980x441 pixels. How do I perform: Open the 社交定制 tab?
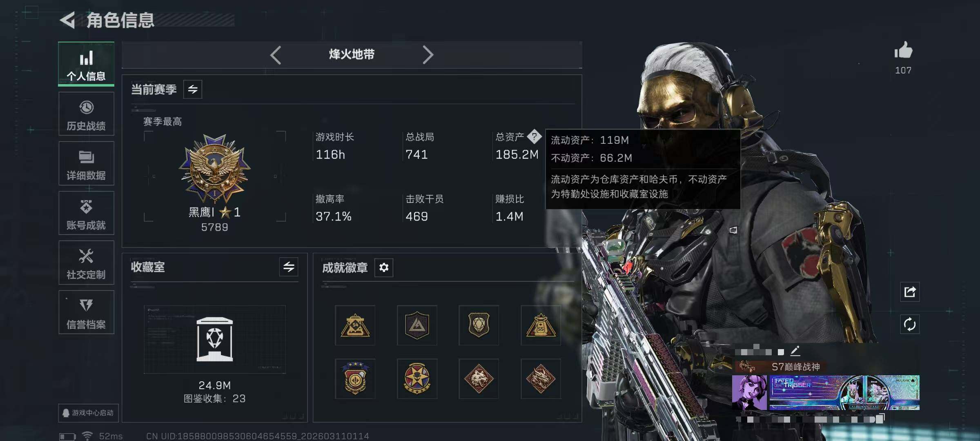[86, 263]
